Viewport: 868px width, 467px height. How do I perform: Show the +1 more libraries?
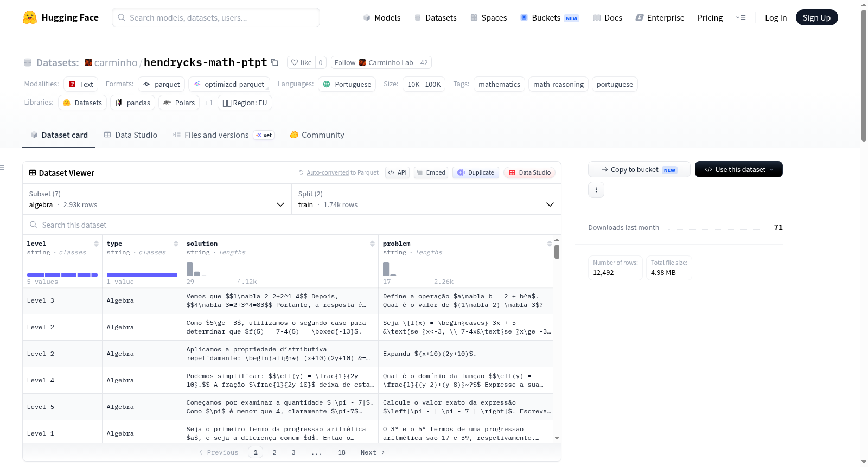pos(208,103)
